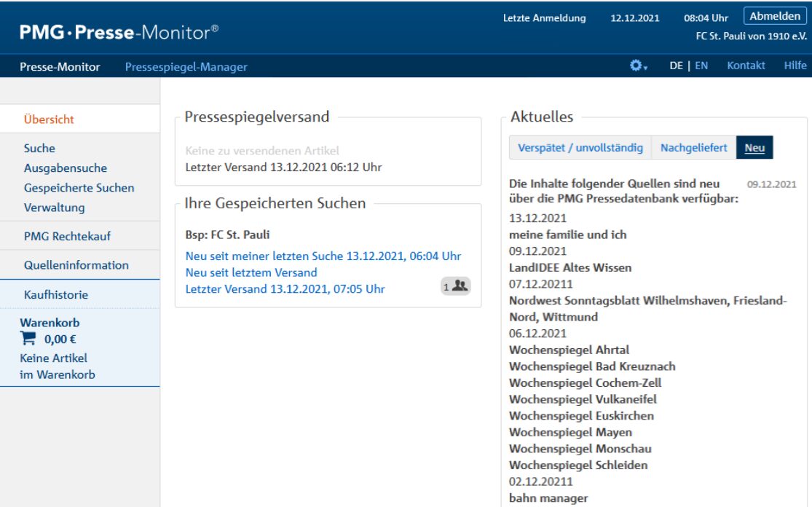Click 'Wochenspiegel Schleiden' entry

pyautogui.click(x=578, y=465)
